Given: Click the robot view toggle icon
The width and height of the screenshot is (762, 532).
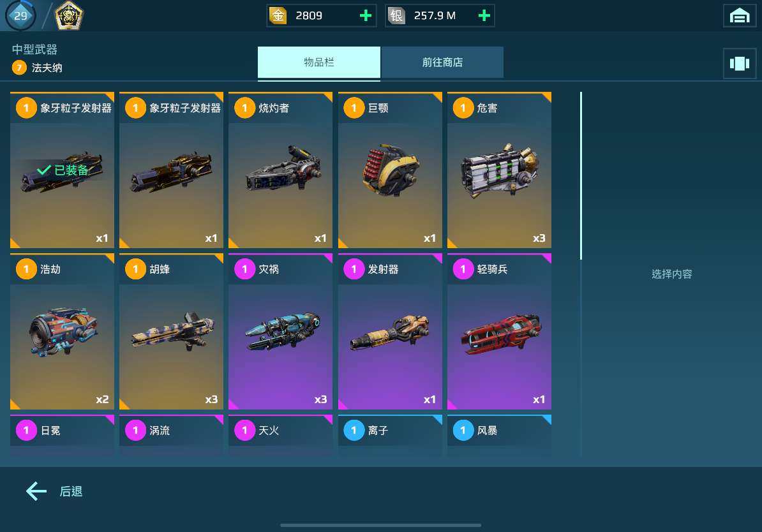Looking at the screenshot, I should pyautogui.click(x=739, y=63).
